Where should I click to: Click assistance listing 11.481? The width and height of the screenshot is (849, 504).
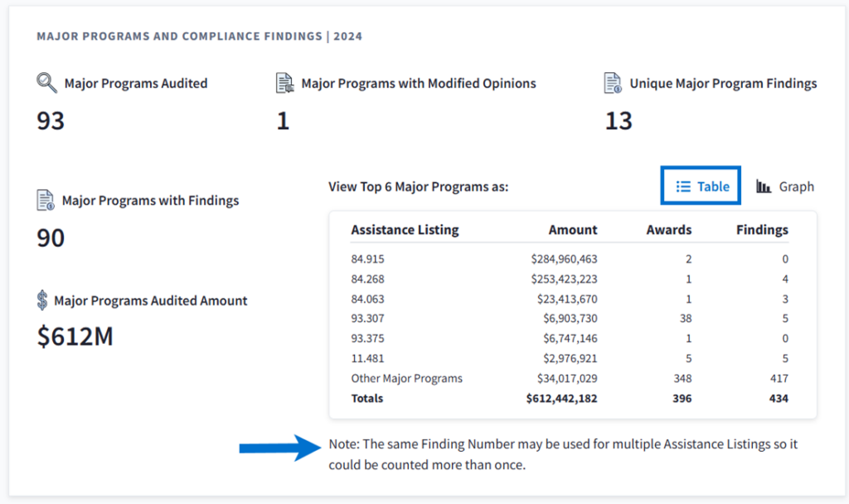tap(367, 359)
